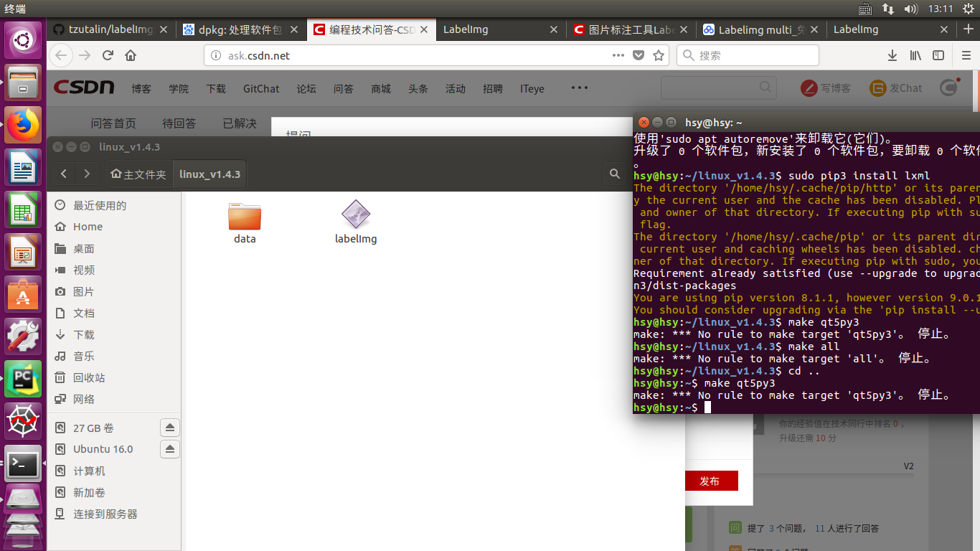Expand CSDN navbar more dots menu

[x=580, y=88]
